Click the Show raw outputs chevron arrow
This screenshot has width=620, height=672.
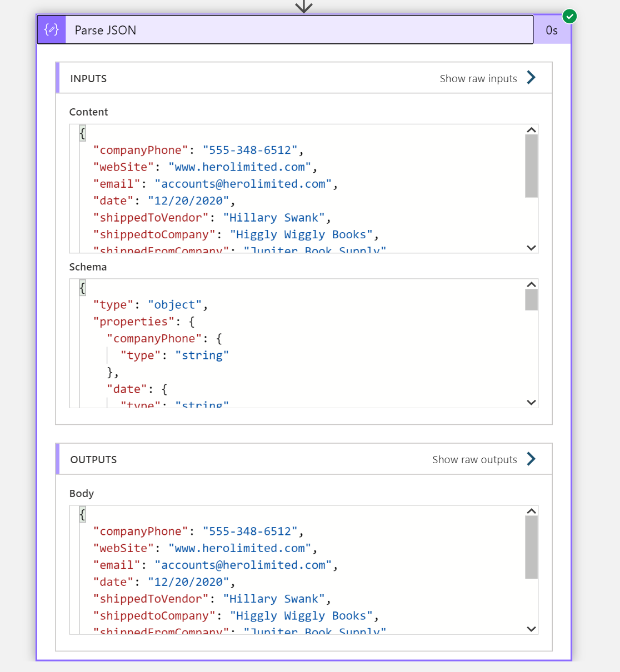point(531,459)
